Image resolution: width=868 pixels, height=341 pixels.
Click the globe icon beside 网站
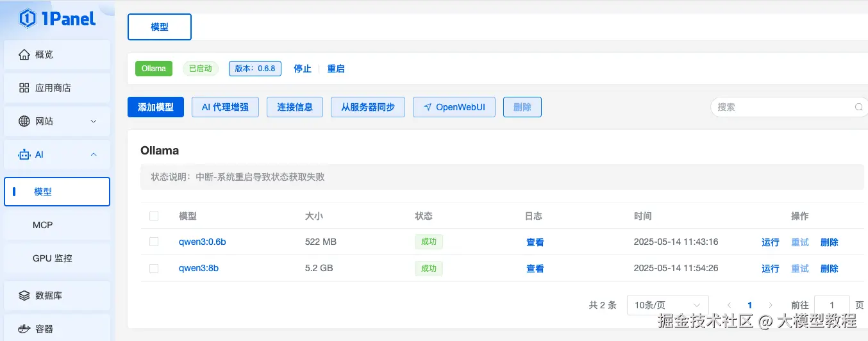24,121
